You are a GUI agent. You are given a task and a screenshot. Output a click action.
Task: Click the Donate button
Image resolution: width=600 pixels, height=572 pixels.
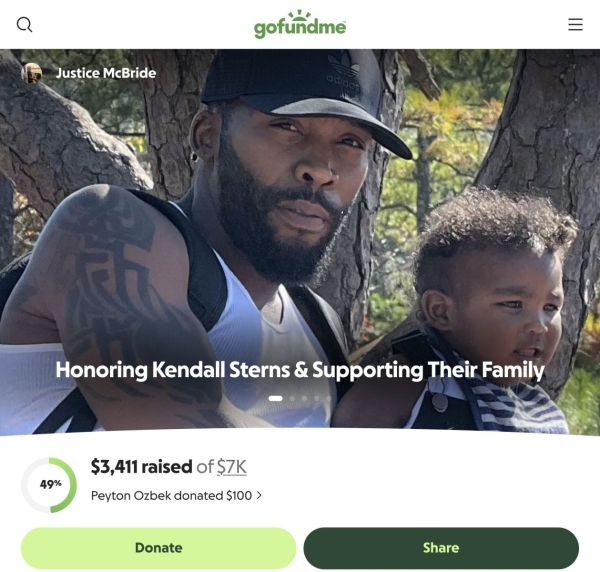coord(158,548)
